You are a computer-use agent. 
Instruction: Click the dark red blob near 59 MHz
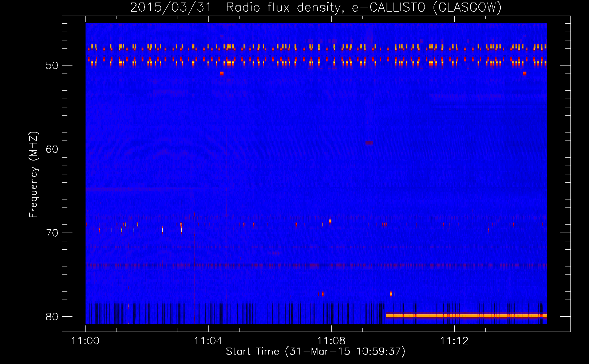pyautogui.click(x=369, y=143)
